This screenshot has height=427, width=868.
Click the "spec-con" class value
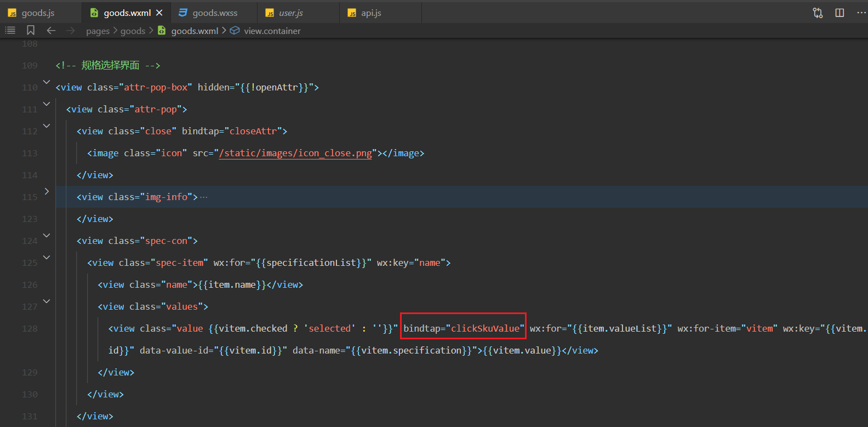tap(166, 241)
